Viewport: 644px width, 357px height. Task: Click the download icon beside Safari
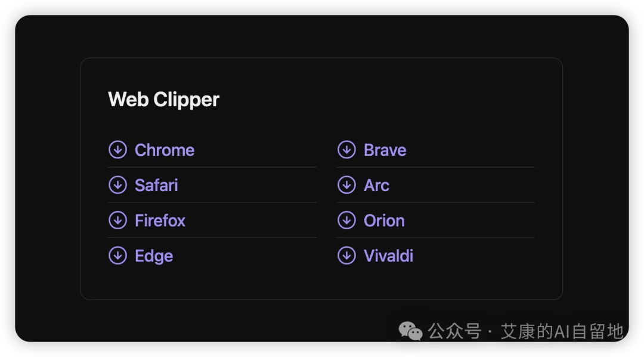(117, 185)
